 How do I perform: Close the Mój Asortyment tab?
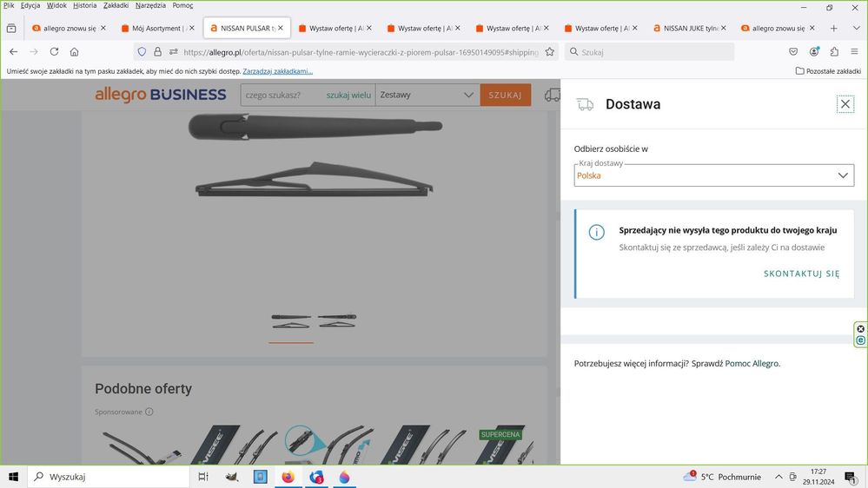192,28
